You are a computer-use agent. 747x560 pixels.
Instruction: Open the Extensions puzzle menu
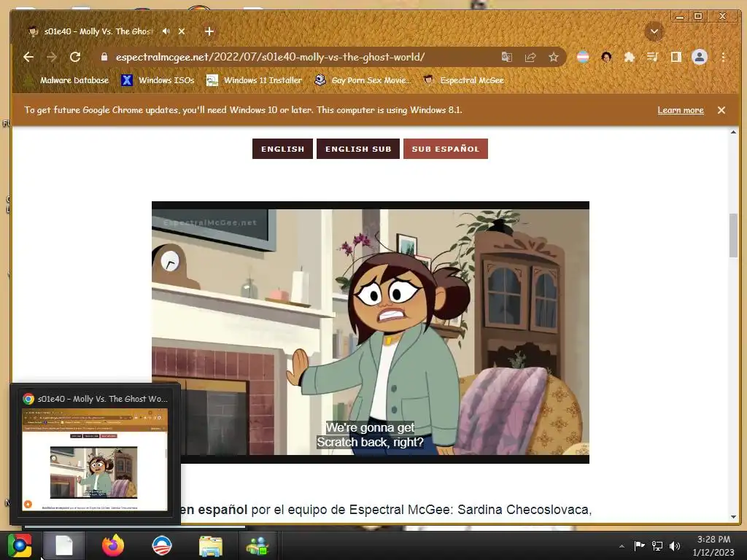[x=630, y=57]
